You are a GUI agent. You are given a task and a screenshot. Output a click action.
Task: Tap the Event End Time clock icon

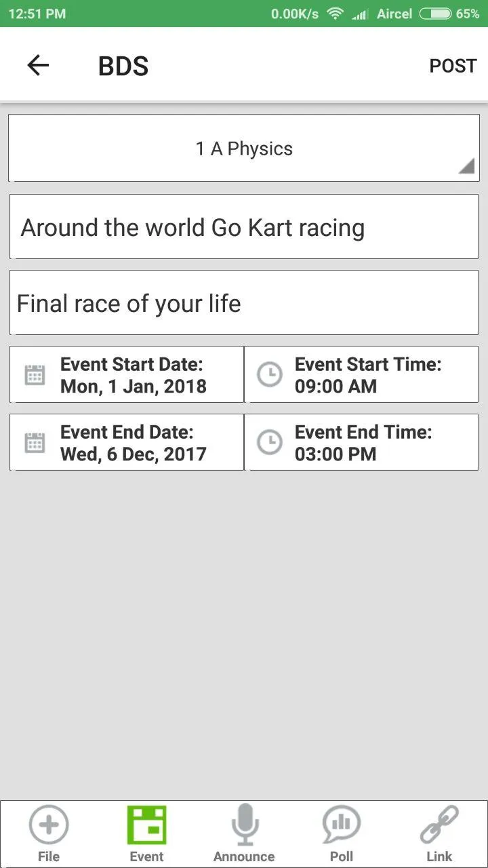270,443
